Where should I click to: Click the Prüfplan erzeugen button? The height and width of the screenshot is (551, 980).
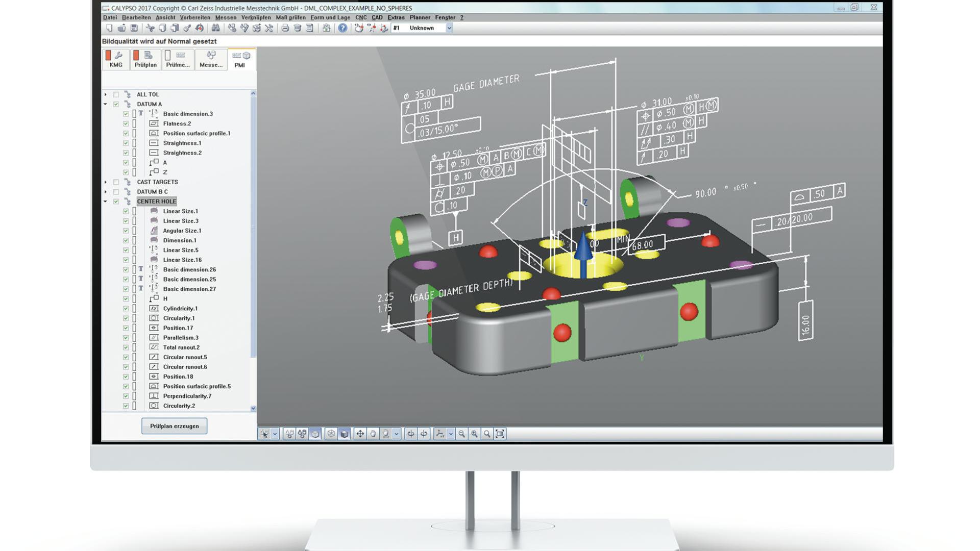(x=175, y=426)
